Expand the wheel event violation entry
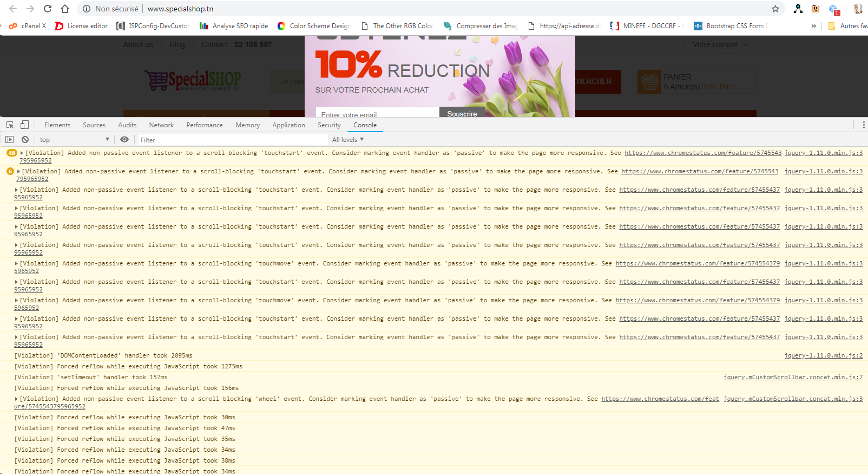This screenshot has width=868, height=474. 17,399
